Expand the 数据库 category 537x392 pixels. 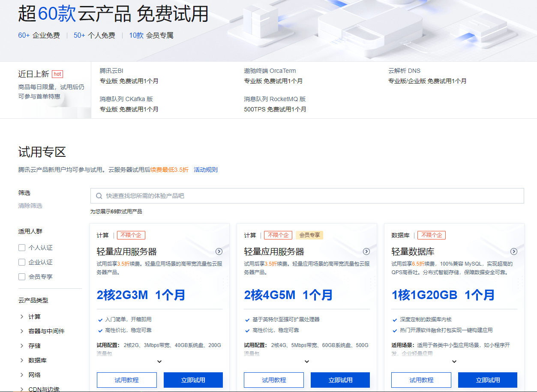pyautogui.click(x=22, y=360)
